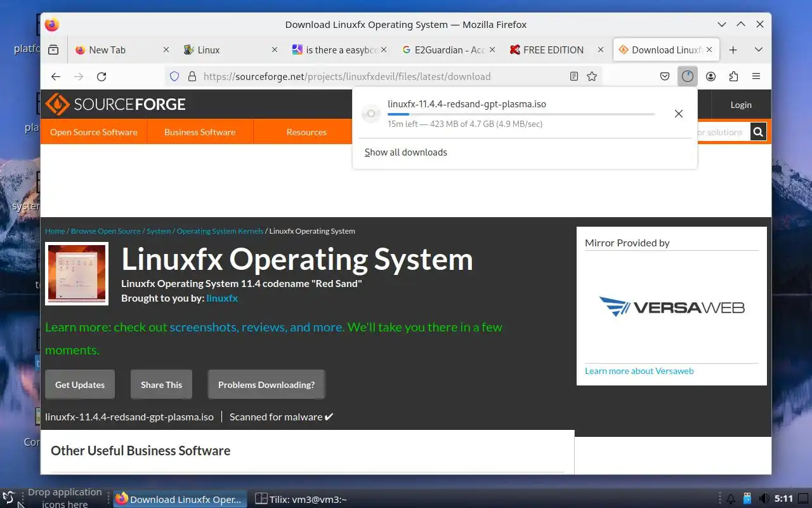812x508 pixels.
Task: Click the SourceForge search field
Action: coord(723,132)
